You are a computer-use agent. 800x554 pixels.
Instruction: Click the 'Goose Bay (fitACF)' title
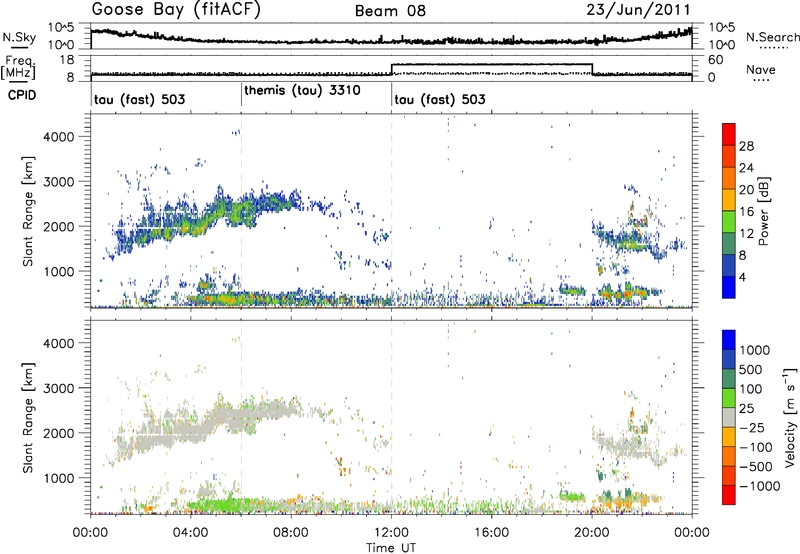(176, 10)
